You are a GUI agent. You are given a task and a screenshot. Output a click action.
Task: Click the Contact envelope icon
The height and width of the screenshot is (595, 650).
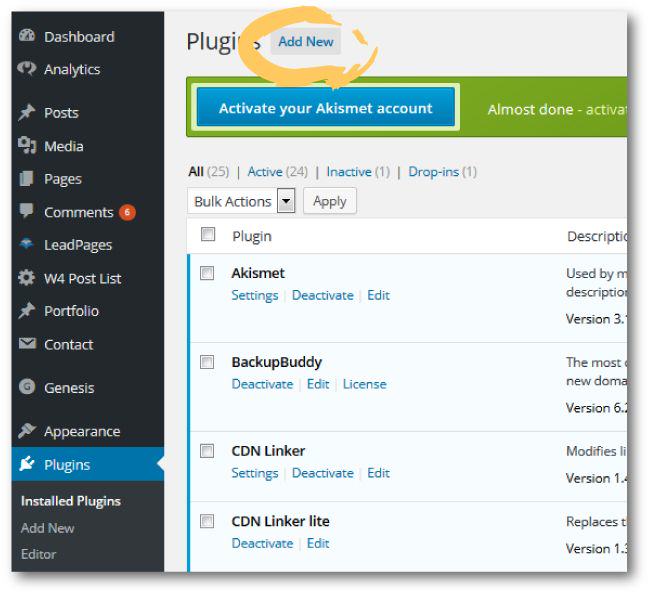tap(27, 344)
